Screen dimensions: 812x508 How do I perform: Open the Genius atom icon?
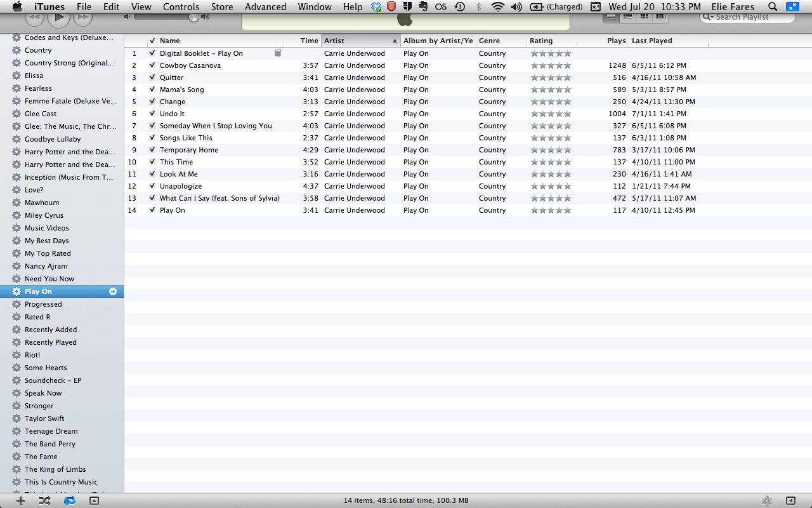tap(767, 500)
